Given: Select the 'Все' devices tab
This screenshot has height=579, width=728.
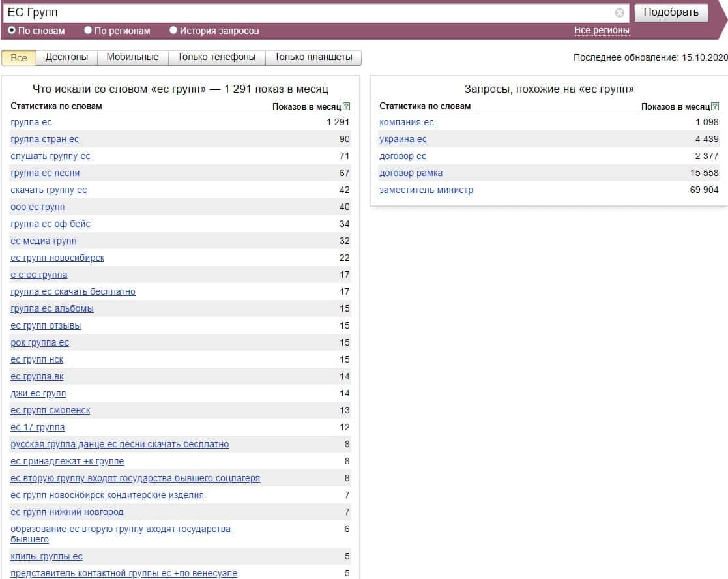Looking at the screenshot, I should point(19,57).
